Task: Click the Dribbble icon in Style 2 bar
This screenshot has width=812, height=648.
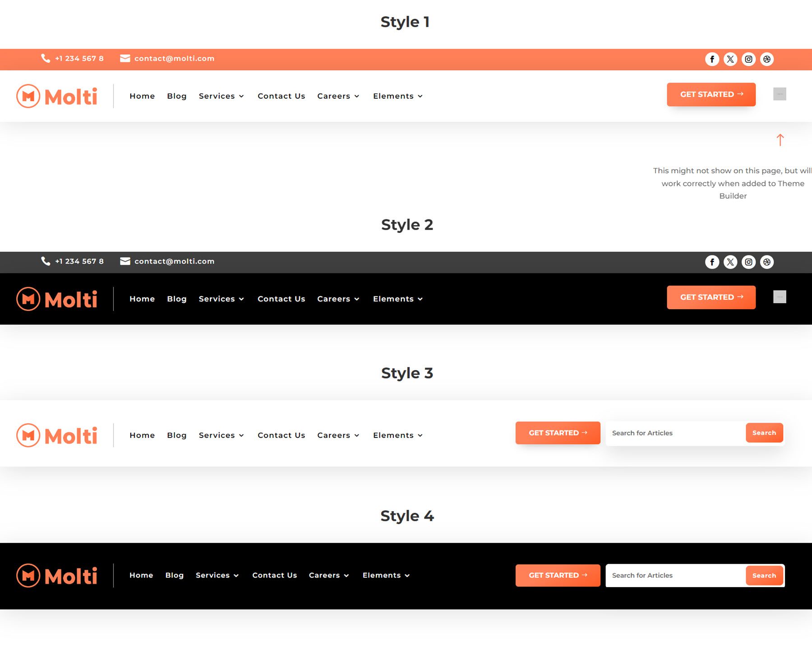Action: coord(767,262)
